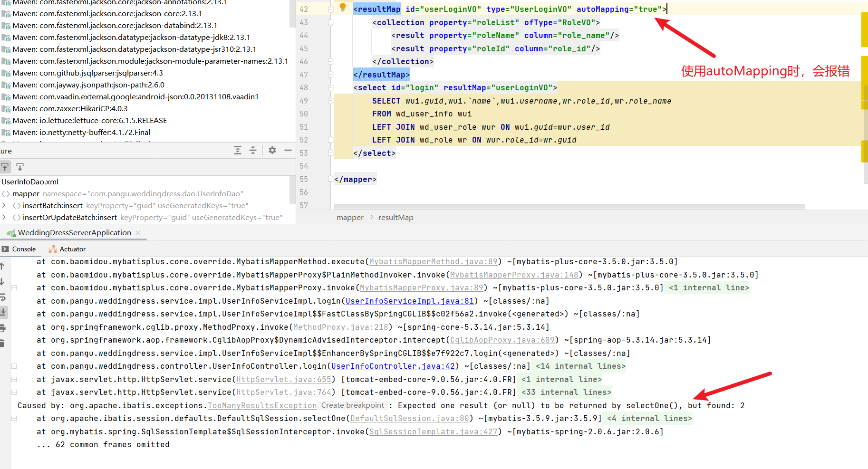
Task: Print console output with printer icon
Action: click(x=2, y=328)
